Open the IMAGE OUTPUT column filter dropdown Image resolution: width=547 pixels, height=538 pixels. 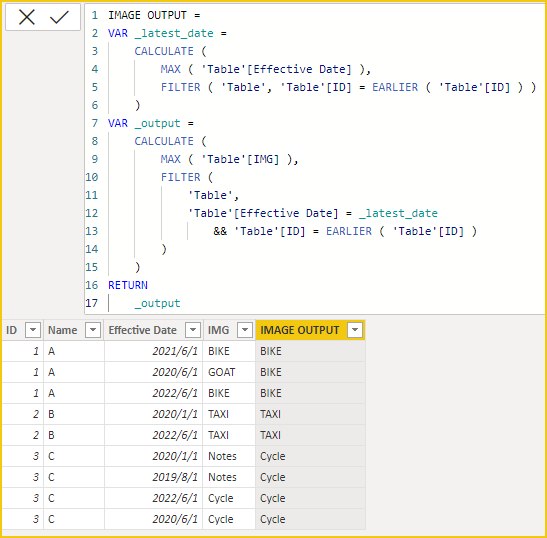pyautogui.click(x=355, y=330)
